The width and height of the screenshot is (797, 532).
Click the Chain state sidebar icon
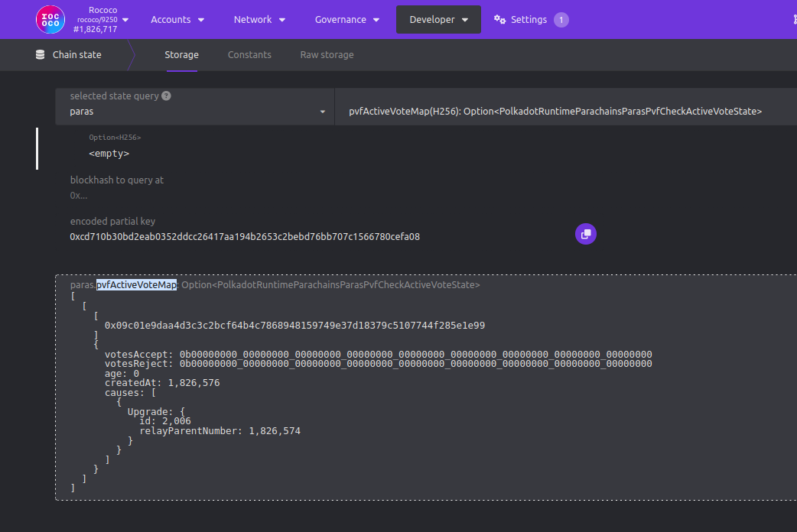click(40, 54)
